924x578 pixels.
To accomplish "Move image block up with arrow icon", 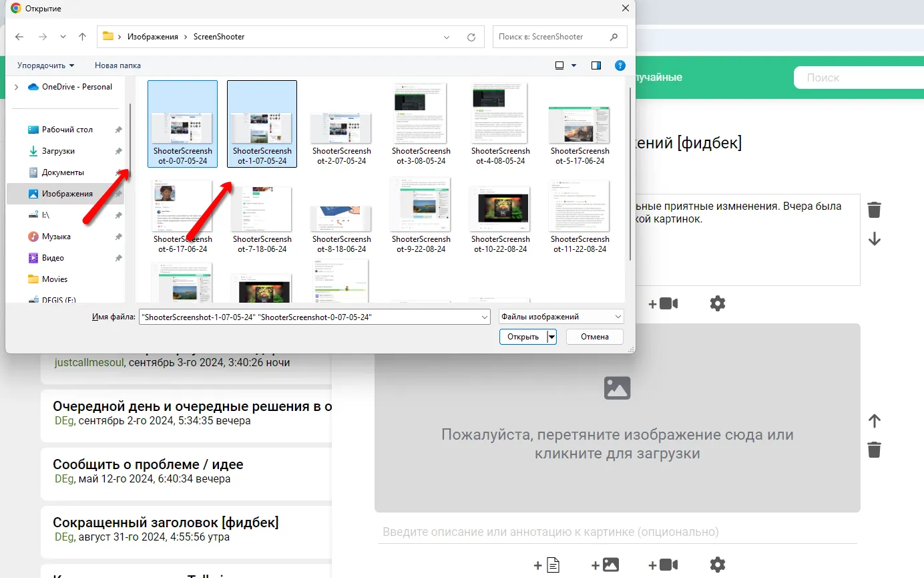I will 875,421.
